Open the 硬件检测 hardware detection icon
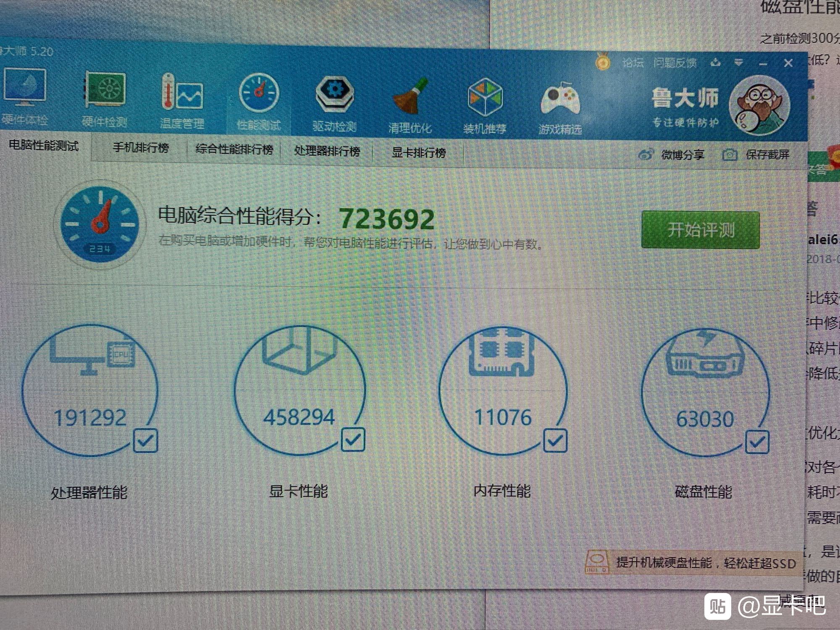This screenshot has width=840, height=630. pos(105,90)
